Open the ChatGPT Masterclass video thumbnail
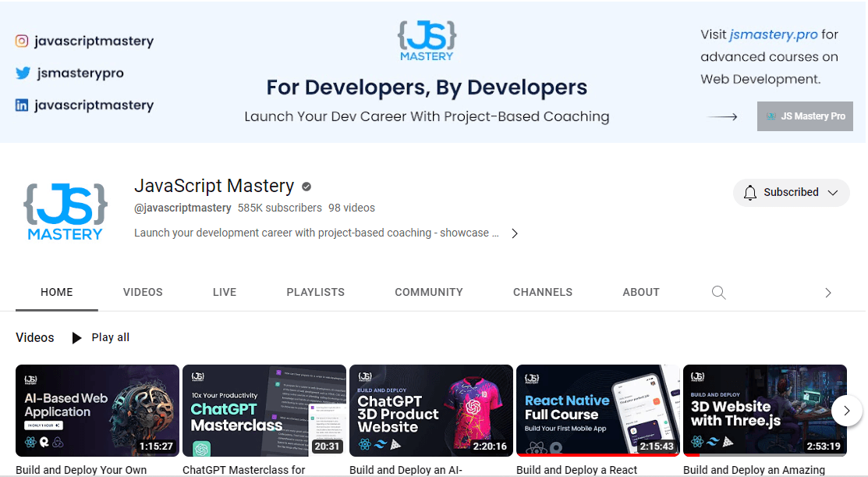This screenshot has height=477, width=868. point(264,411)
